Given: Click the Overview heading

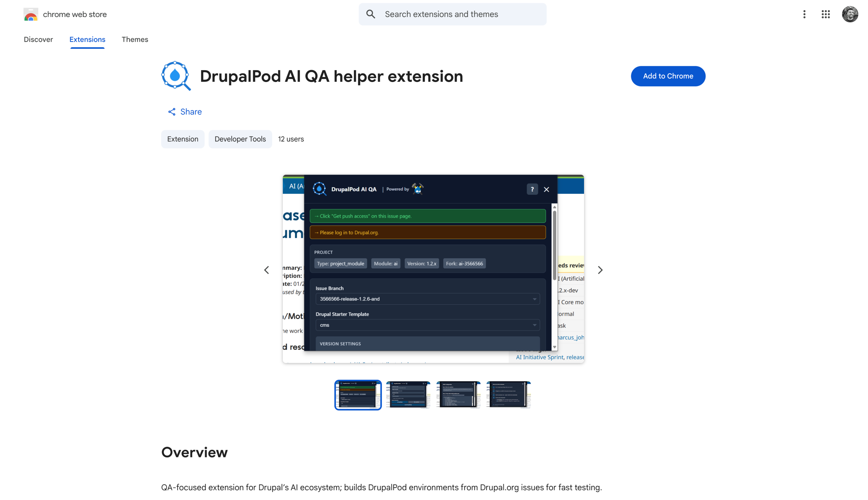Looking at the screenshot, I should tap(194, 452).
